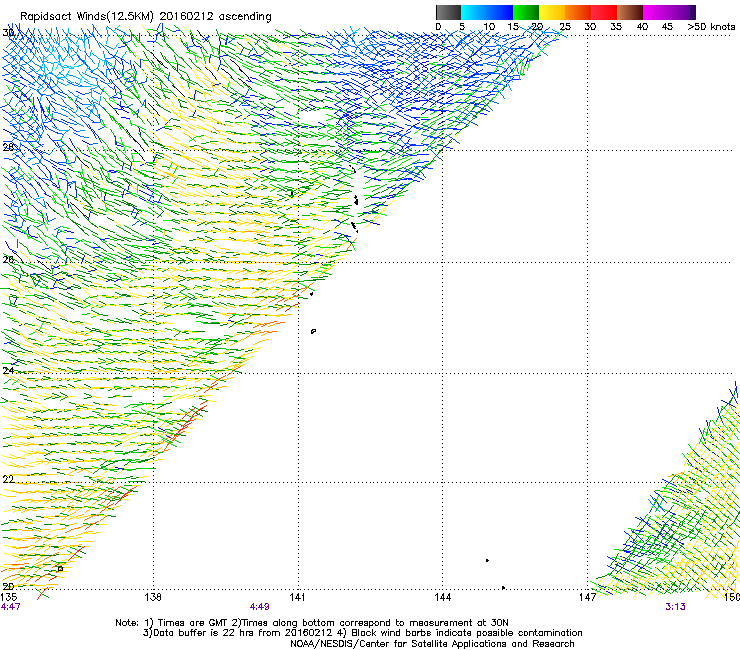Pick the red 30-35 knots legend color
Viewport: 740px width, 650px height.
coord(604,12)
